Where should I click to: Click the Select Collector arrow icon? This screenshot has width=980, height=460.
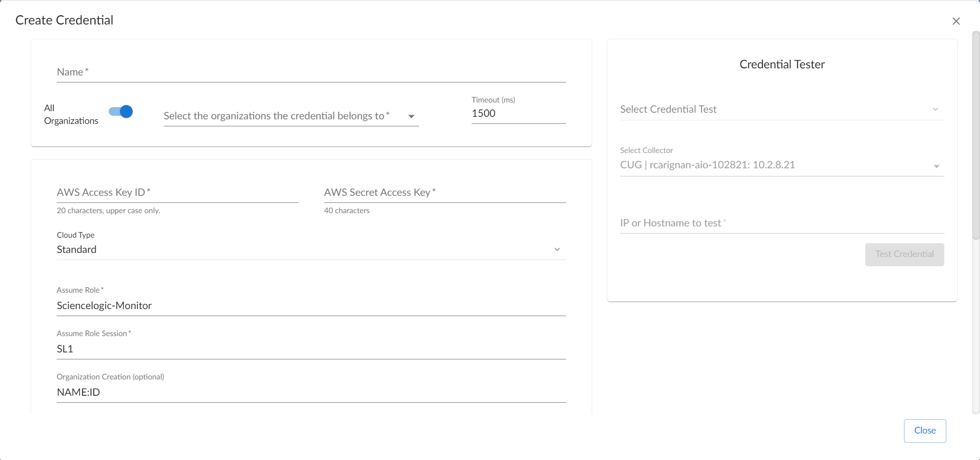coord(936,166)
